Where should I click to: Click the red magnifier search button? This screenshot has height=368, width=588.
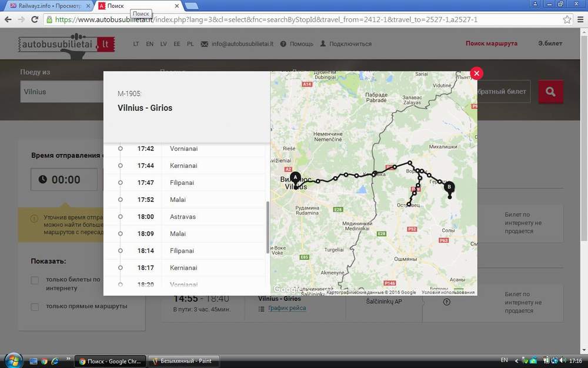550,92
